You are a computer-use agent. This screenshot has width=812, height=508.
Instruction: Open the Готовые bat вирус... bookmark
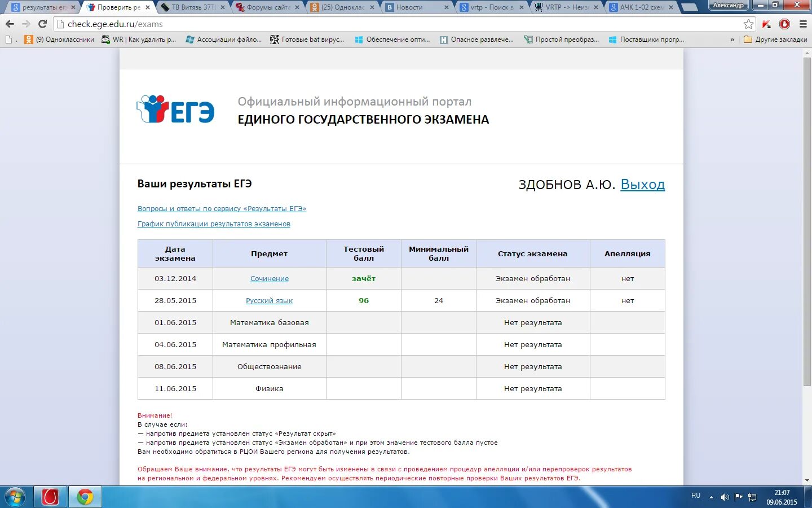[x=307, y=40]
